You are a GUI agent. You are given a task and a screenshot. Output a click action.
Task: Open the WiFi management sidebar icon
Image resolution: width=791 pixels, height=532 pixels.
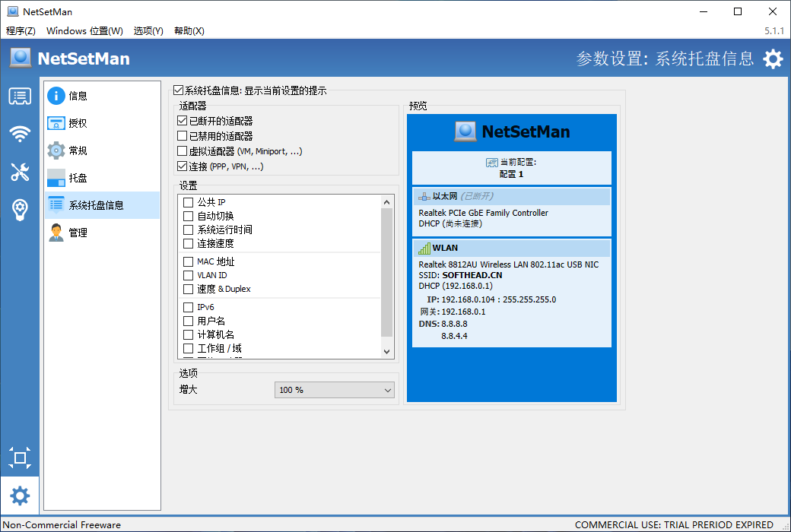click(x=20, y=135)
